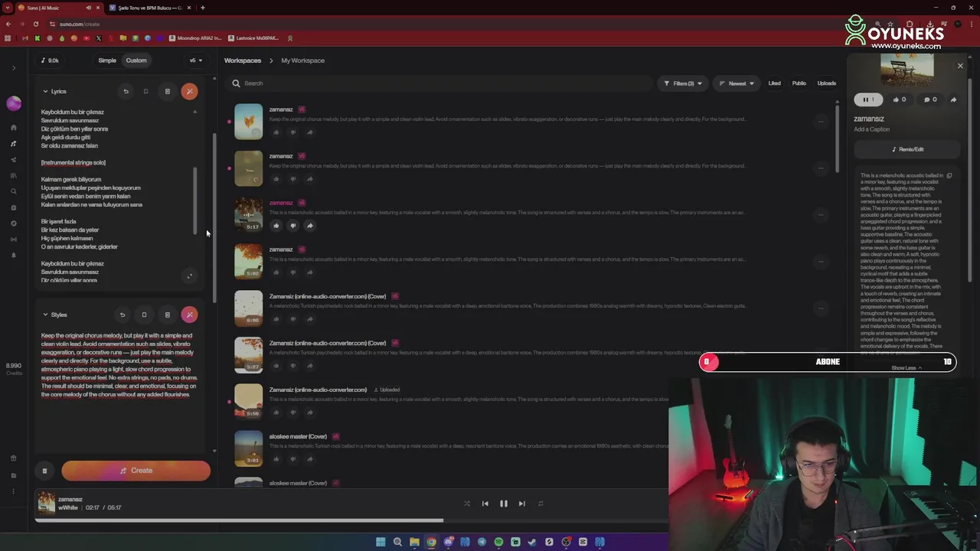Click the 9.0k credits badge
Screen dimensions: 980x551
pos(51,60)
